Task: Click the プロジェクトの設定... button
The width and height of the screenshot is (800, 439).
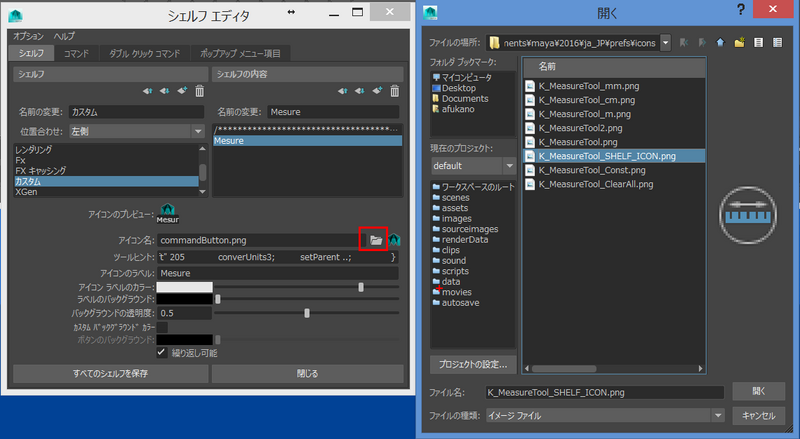Action: coord(473,364)
